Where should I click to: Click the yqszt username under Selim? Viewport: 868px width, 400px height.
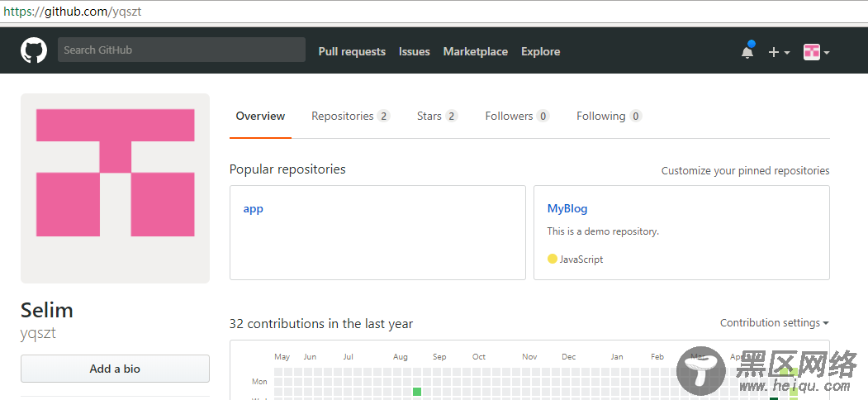click(38, 334)
